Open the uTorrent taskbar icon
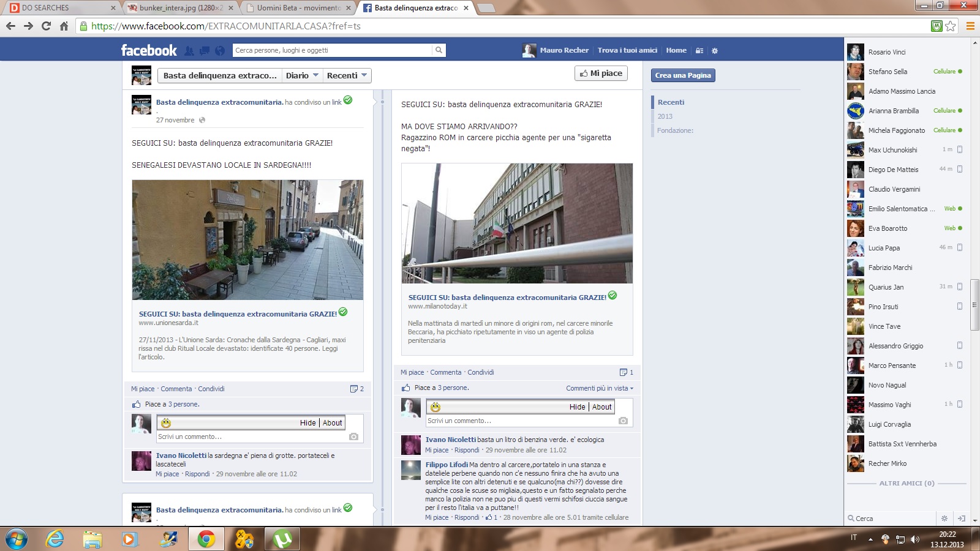Image resolution: width=980 pixels, height=551 pixels. [x=282, y=539]
